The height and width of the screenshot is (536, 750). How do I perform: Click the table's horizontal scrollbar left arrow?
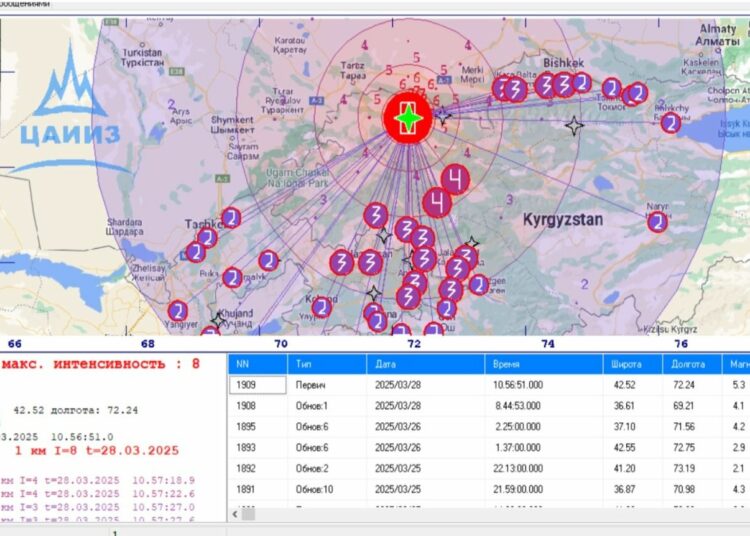[235, 512]
